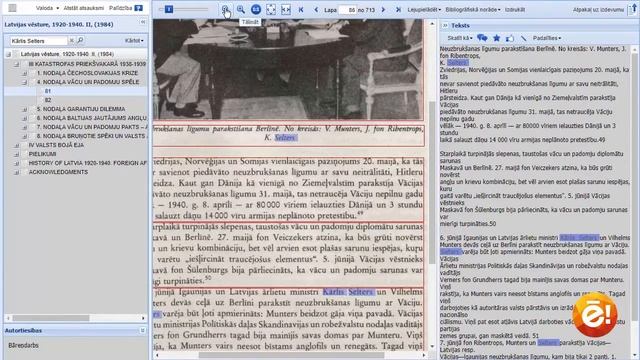Click the pencil edit icon in Teksts toolbar

(x=524, y=38)
